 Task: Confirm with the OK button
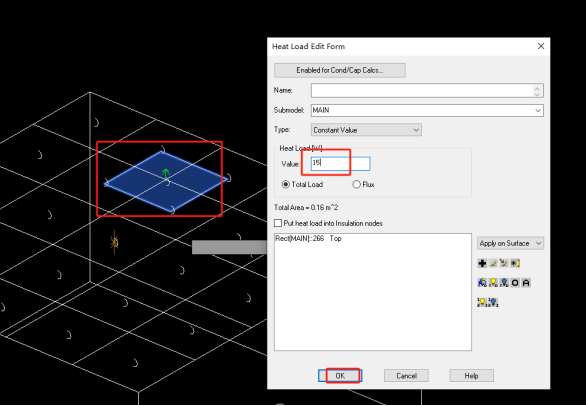340,376
